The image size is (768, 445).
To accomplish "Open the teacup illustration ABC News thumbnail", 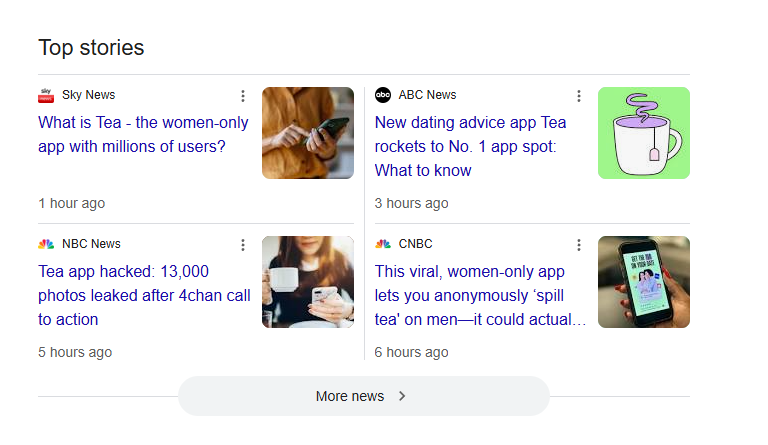I will (x=644, y=133).
